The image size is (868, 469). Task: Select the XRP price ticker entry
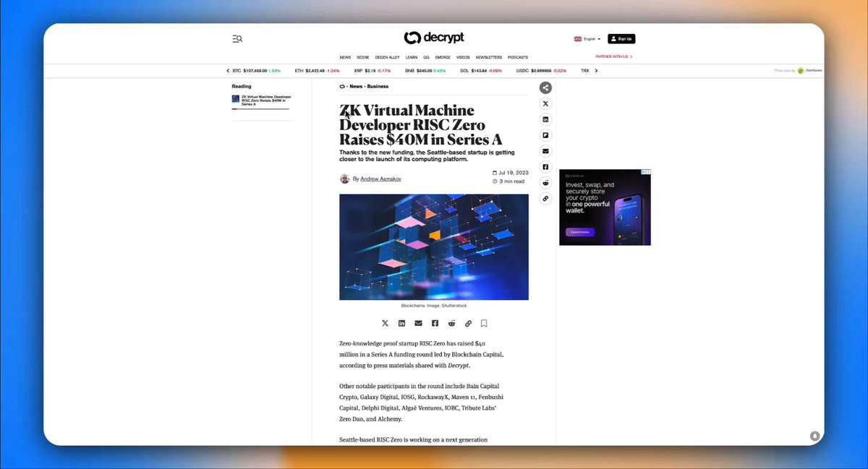tap(373, 71)
